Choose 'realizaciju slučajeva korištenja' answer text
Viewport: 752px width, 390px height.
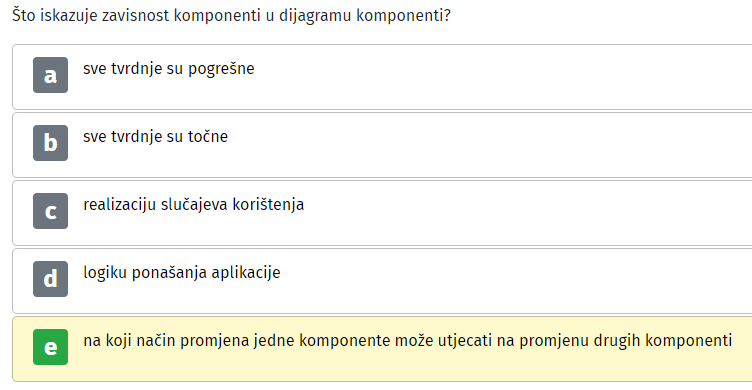(194, 205)
